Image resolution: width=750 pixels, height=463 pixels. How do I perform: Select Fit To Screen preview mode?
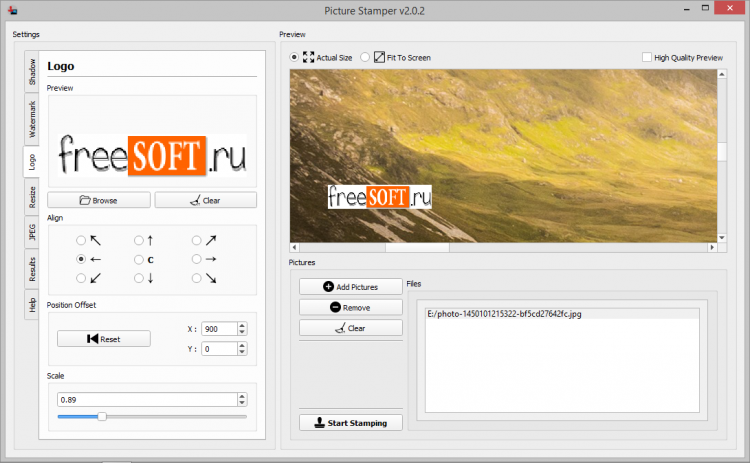[x=365, y=57]
